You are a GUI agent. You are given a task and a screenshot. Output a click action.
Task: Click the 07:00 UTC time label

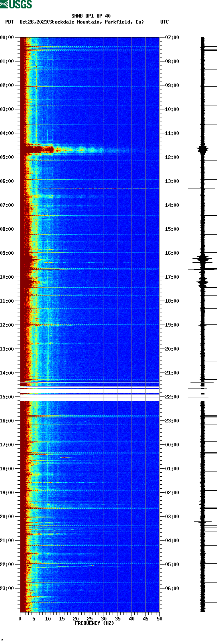[172, 38]
